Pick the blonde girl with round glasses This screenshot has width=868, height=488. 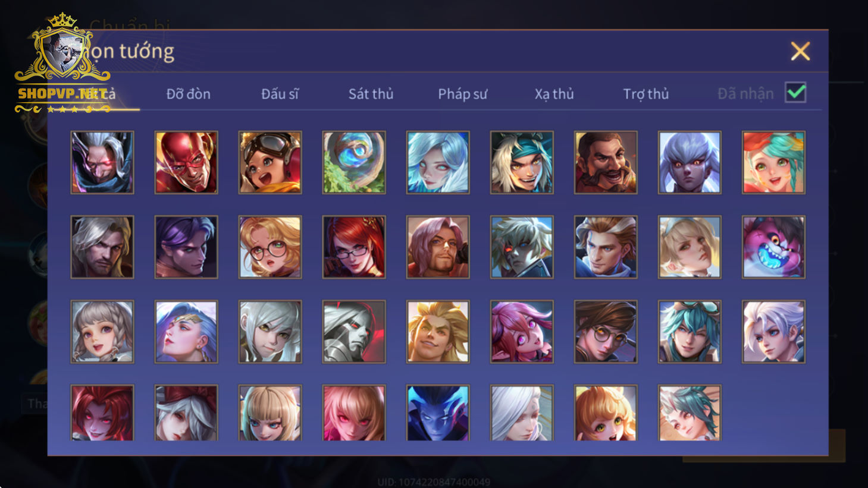(270, 247)
